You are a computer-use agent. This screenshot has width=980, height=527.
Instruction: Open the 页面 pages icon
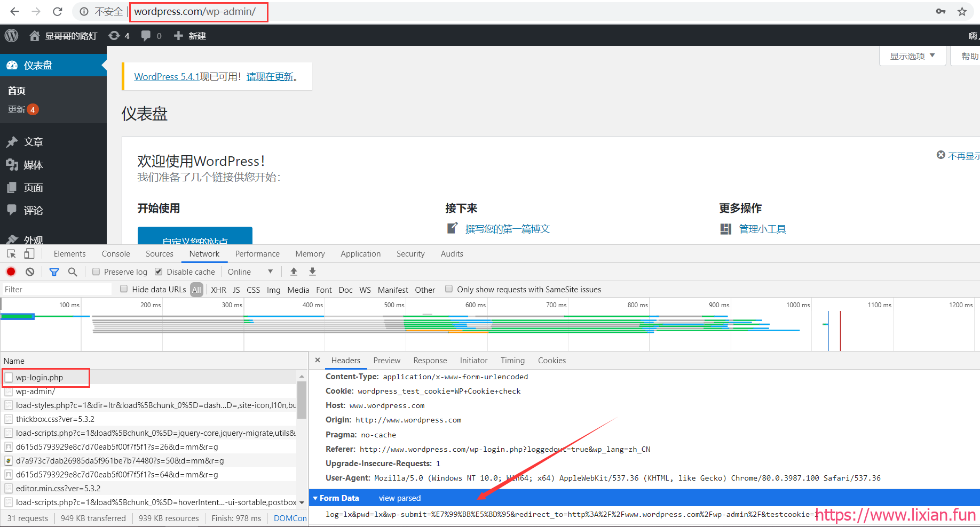[12, 188]
